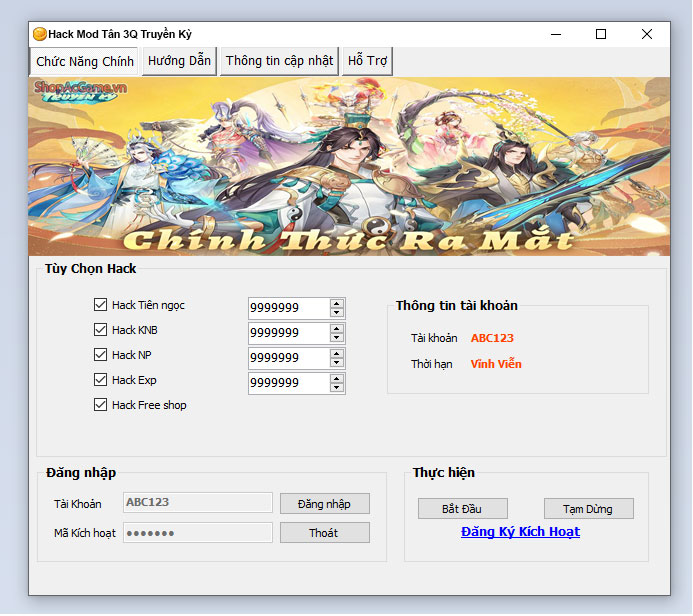
Task: Increase the Hack Exp value spinner
Action: point(337,378)
